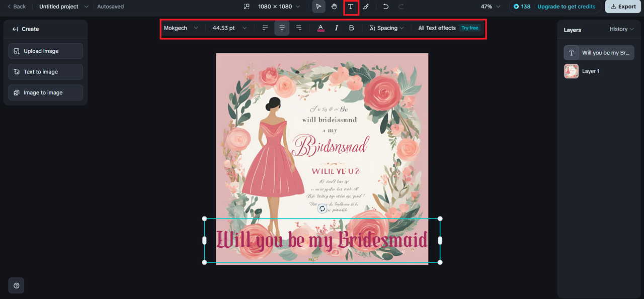Open the 1080 × 1080 canvas size dropdown

[x=279, y=7]
